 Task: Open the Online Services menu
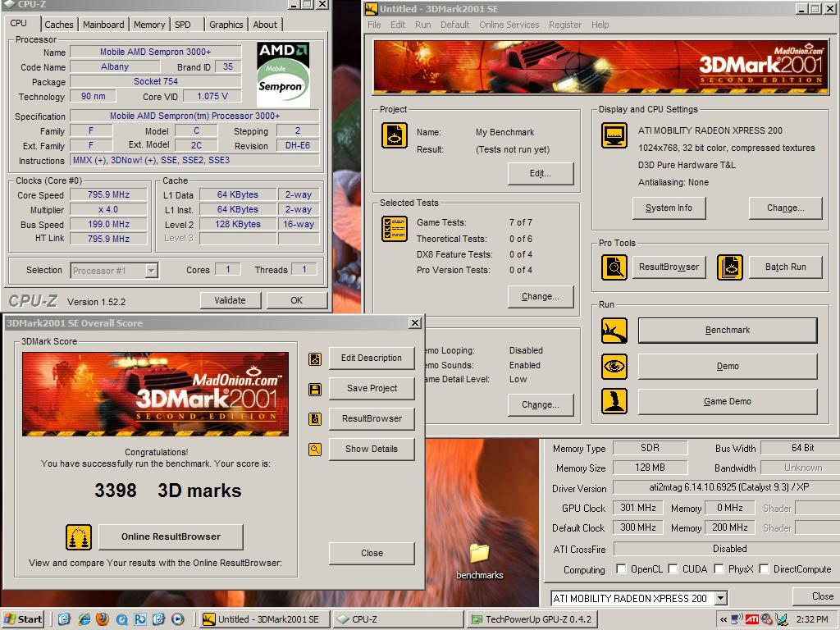coord(509,25)
